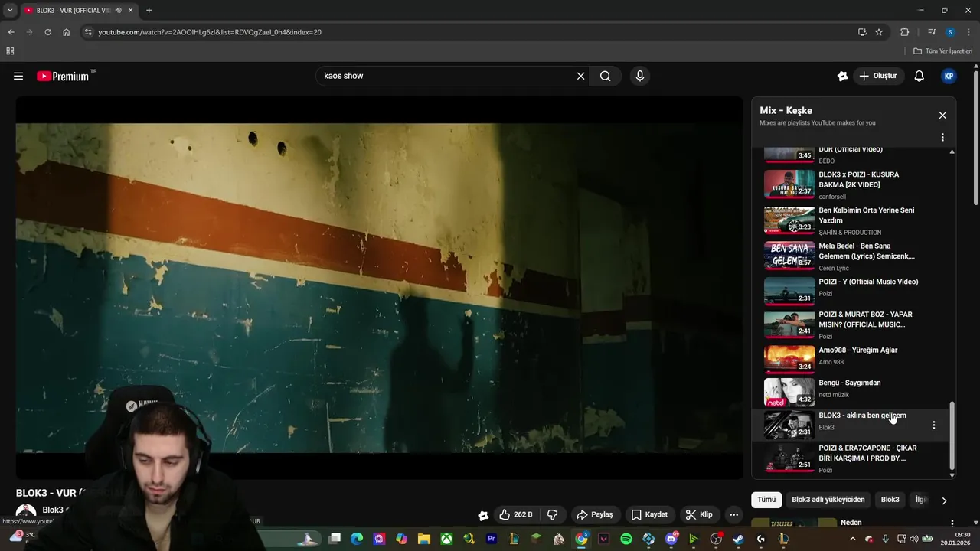Open Premiere Pro from the taskbar
Screen dimensions: 980x551
pyautogui.click(x=492, y=539)
